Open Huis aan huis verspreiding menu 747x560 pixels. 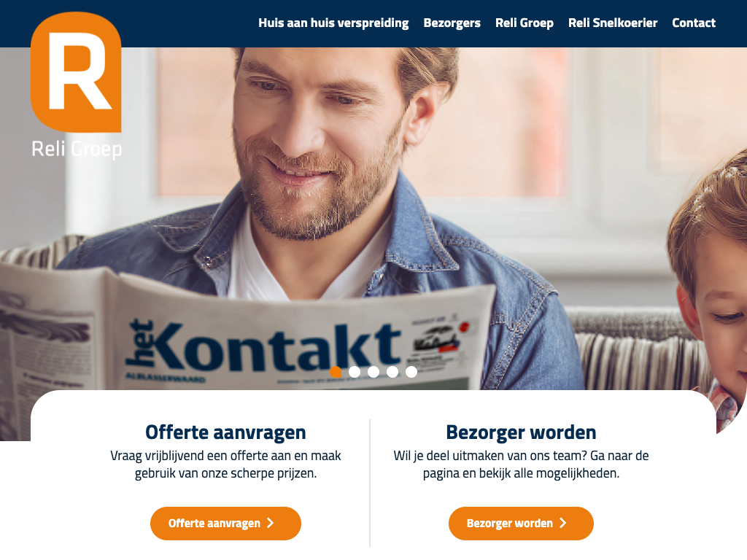[x=333, y=23]
